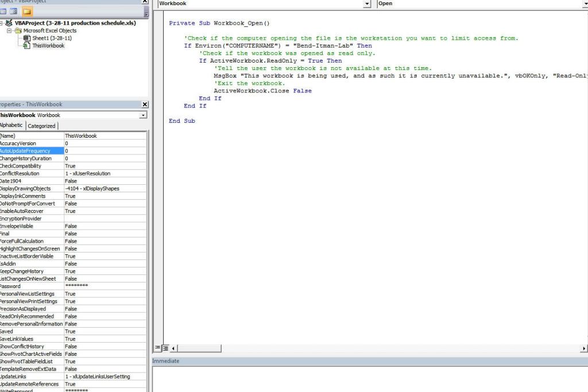Click the UpdateRemoteReferences property name
This screenshot has height=392, width=588.
pyautogui.click(x=29, y=384)
